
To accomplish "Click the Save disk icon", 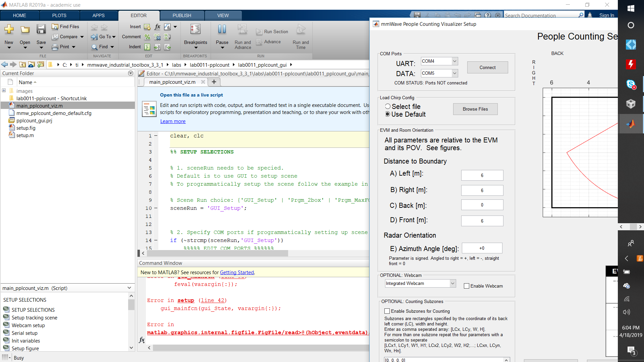I will pos(41,29).
